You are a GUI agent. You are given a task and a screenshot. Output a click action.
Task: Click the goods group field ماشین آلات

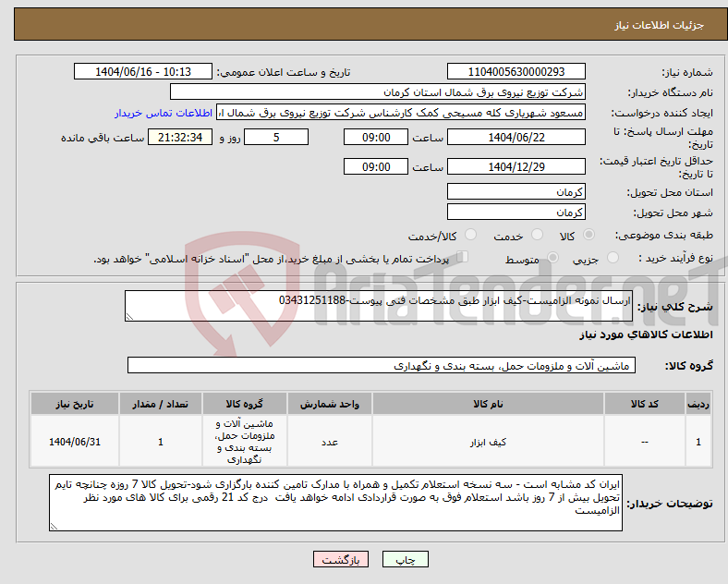(382, 365)
